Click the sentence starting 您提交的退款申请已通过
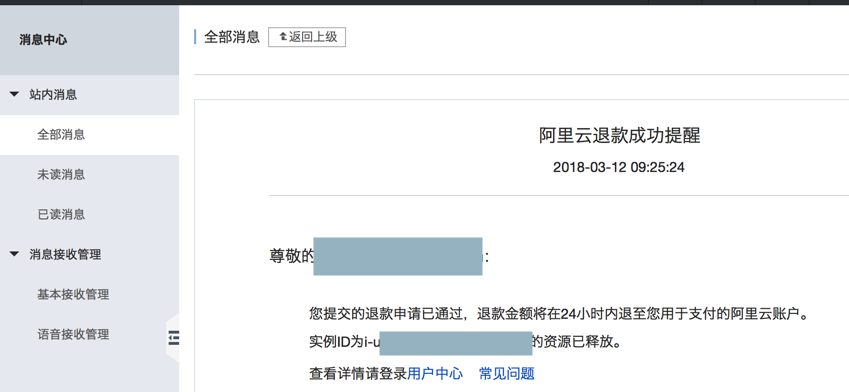The height and width of the screenshot is (392, 849). (559, 314)
